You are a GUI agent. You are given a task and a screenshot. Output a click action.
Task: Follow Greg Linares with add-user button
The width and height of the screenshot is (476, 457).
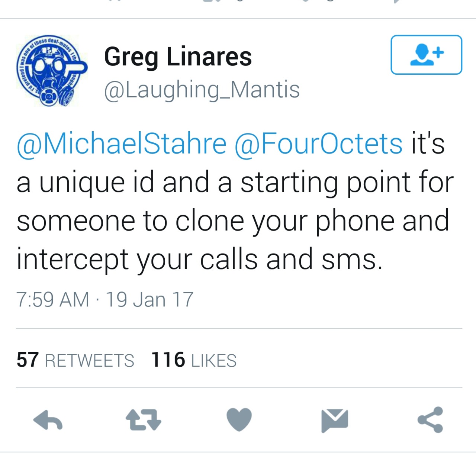[426, 55]
